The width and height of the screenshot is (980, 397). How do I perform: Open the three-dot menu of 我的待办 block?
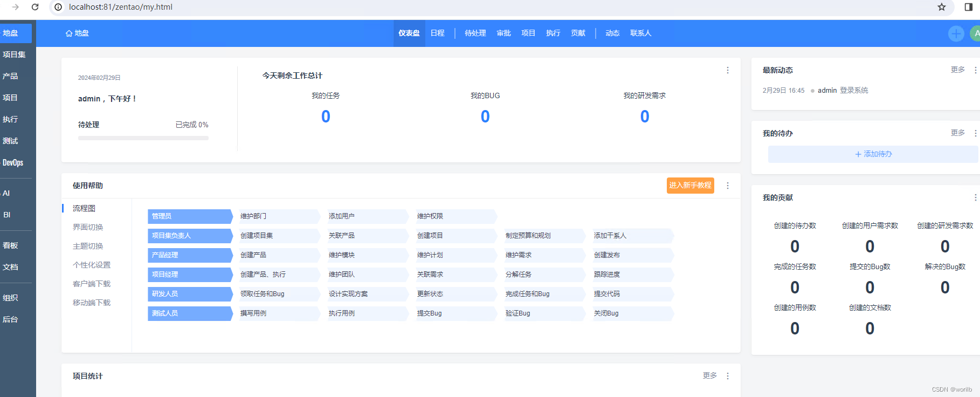(975, 133)
